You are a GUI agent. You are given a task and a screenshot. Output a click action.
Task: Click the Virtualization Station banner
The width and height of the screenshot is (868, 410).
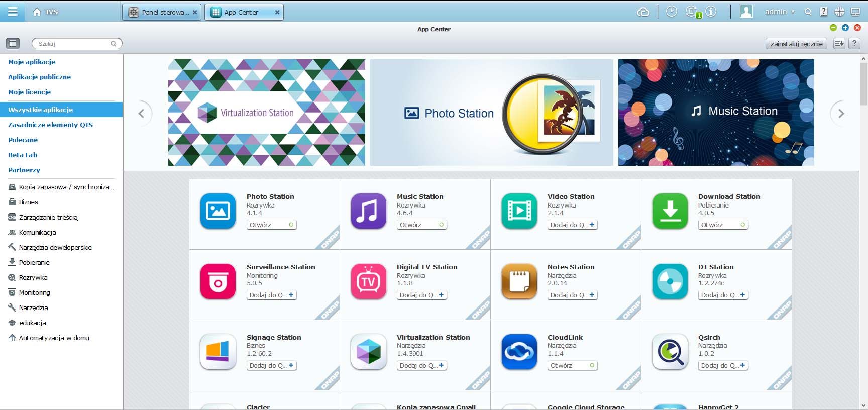(267, 113)
